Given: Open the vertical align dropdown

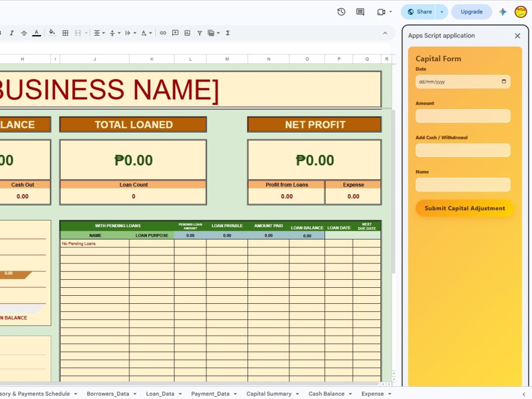Looking at the screenshot, I should 115,33.
